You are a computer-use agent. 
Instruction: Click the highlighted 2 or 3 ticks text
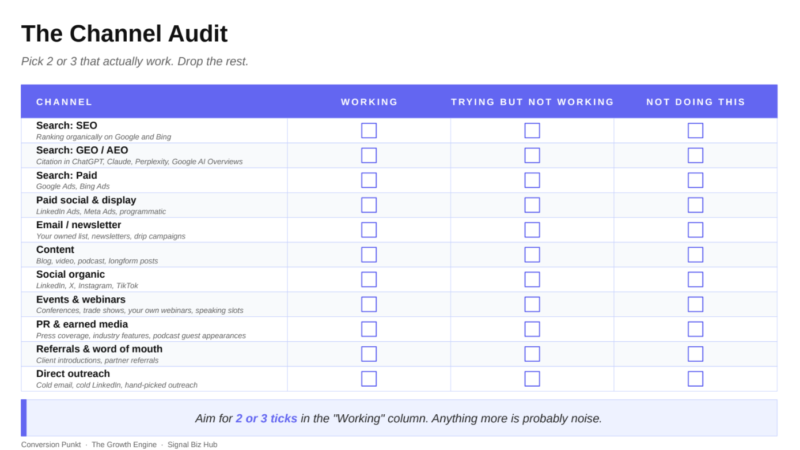pos(266,418)
